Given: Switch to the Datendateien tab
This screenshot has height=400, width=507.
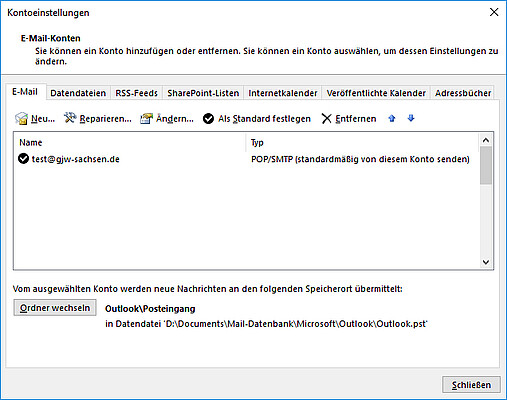Looking at the screenshot, I should pos(78,93).
